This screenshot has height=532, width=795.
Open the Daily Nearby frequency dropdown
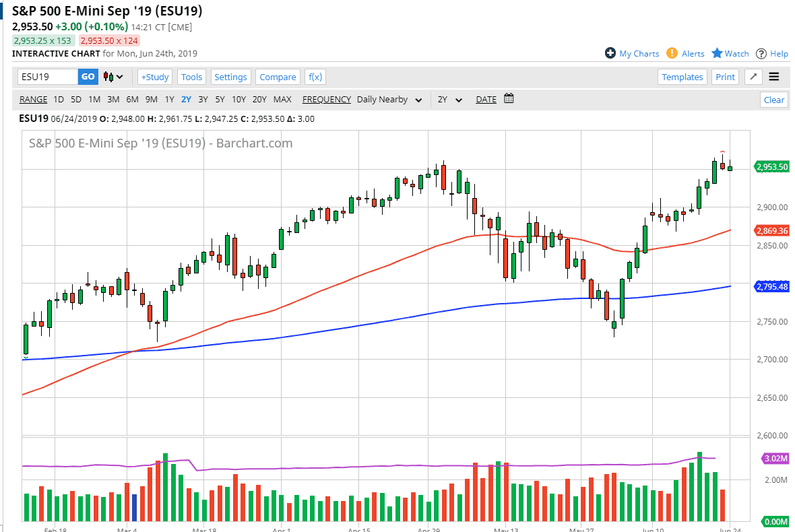click(x=418, y=99)
